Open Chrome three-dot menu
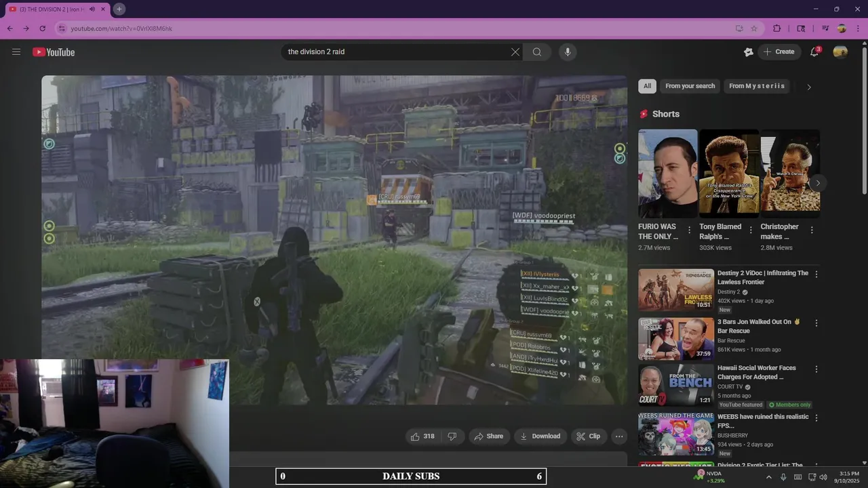This screenshot has height=488, width=868. (858, 28)
